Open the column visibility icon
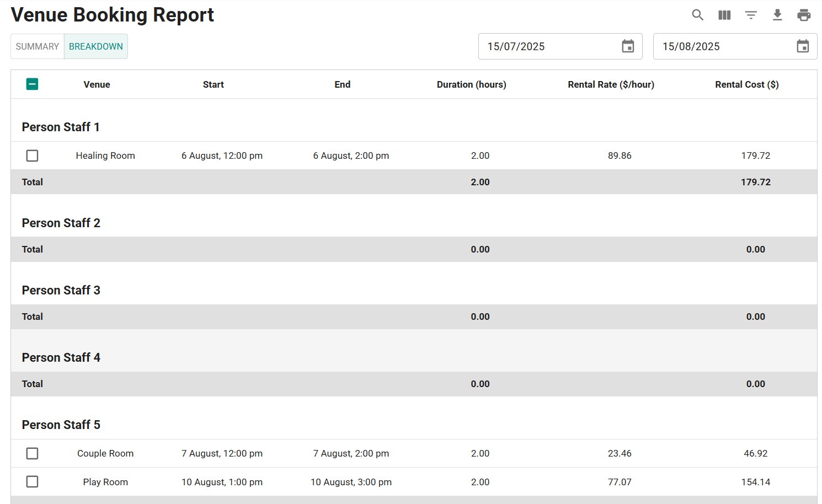 pos(724,15)
